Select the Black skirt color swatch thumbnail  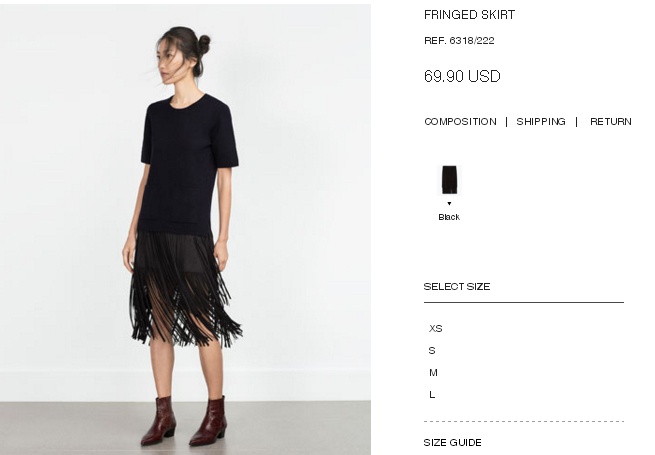[449, 180]
